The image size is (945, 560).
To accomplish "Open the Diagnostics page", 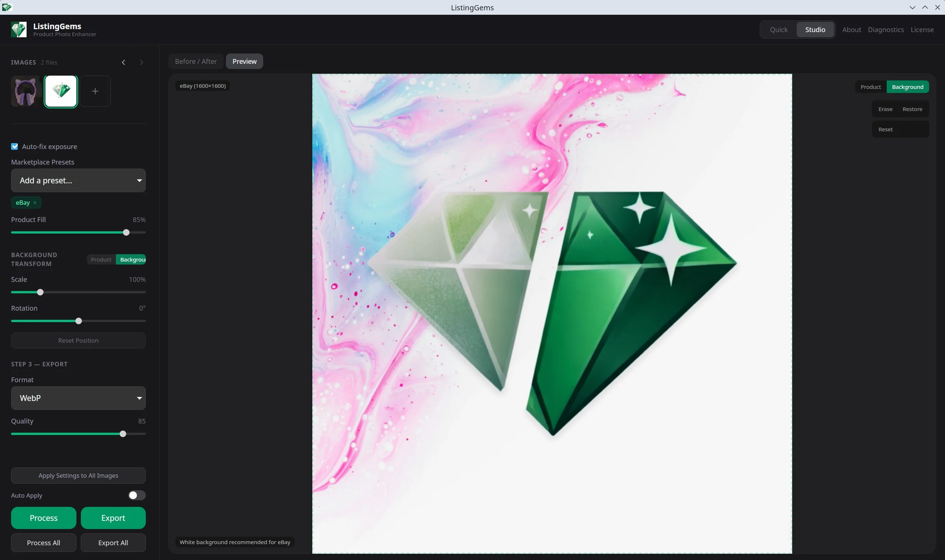I will 885,30.
